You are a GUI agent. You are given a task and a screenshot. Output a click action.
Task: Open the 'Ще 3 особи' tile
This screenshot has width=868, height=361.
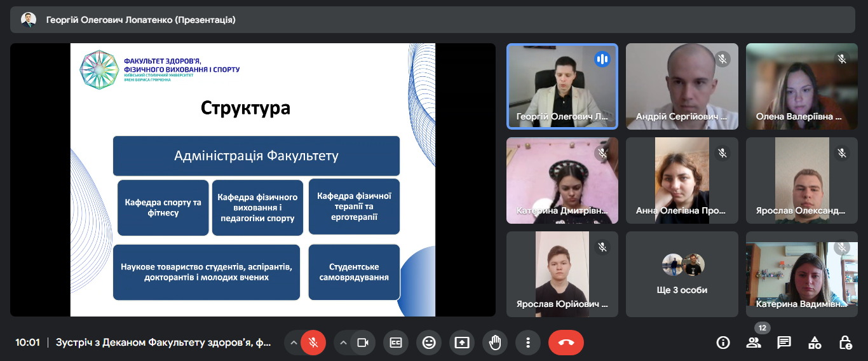tap(682, 274)
